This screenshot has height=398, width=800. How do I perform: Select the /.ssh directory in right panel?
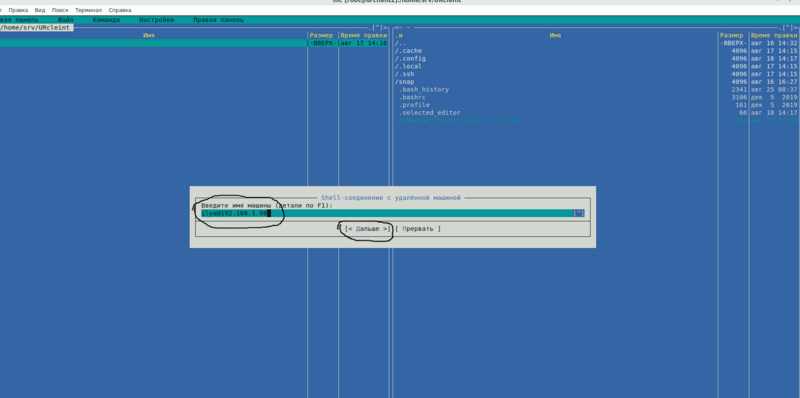coord(555,74)
